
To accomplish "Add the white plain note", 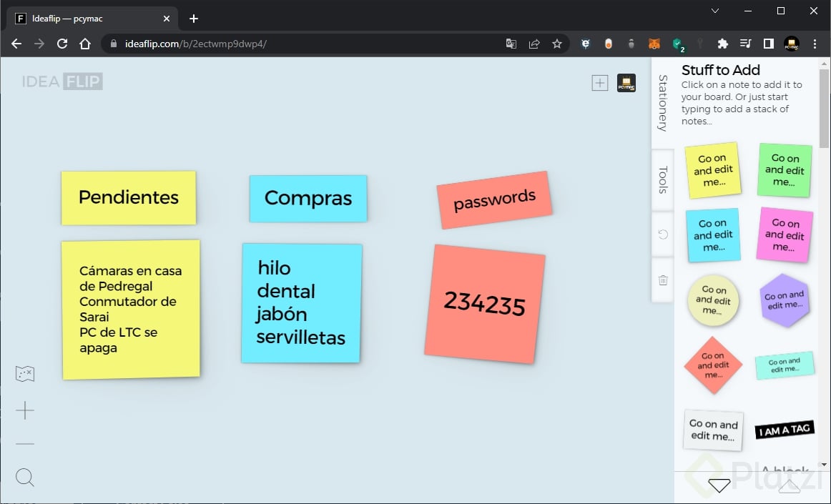I will point(713,430).
